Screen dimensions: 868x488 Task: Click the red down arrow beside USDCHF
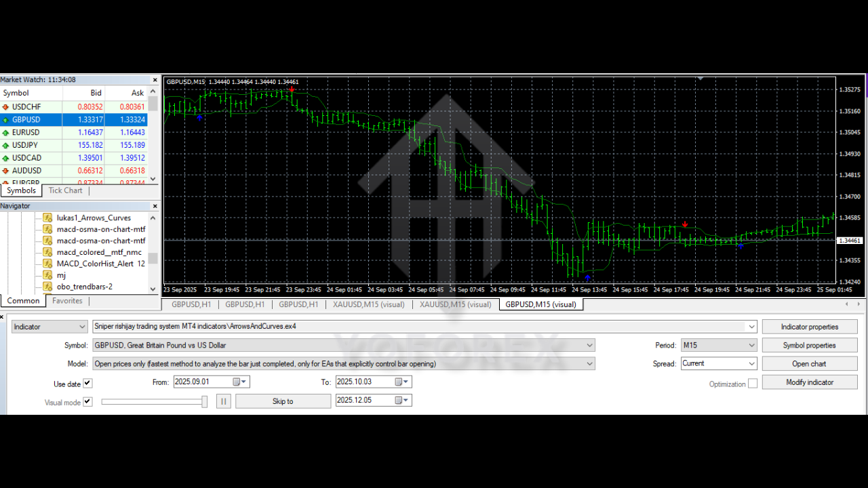coord(6,106)
